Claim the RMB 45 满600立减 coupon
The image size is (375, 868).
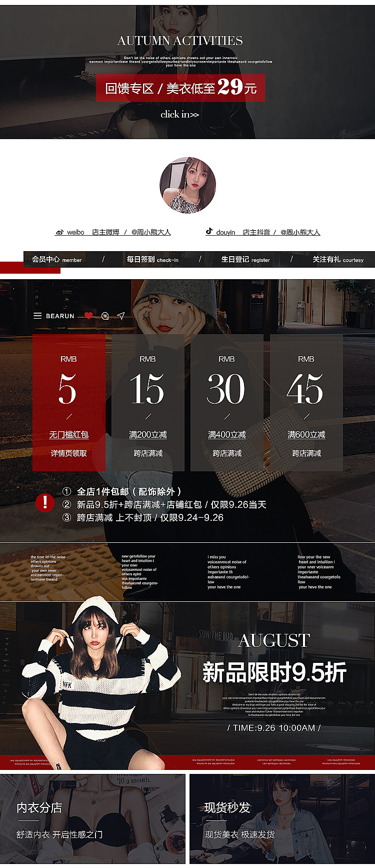[306, 403]
